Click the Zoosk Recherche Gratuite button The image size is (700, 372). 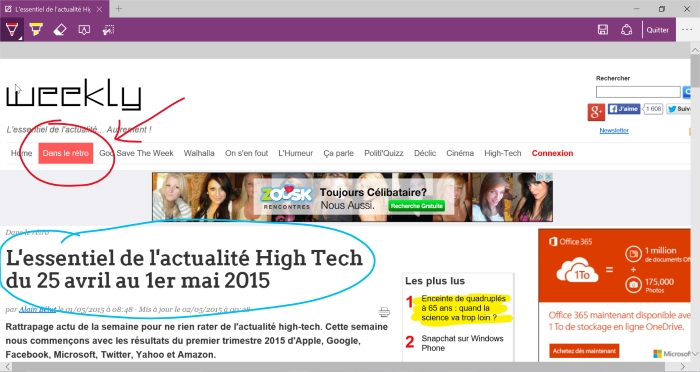pyautogui.click(x=417, y=206)
